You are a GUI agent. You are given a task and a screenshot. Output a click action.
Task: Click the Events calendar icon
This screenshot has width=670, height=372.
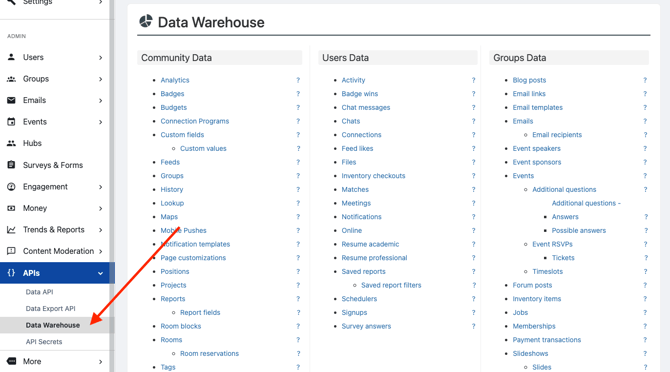tap(12, 122)
